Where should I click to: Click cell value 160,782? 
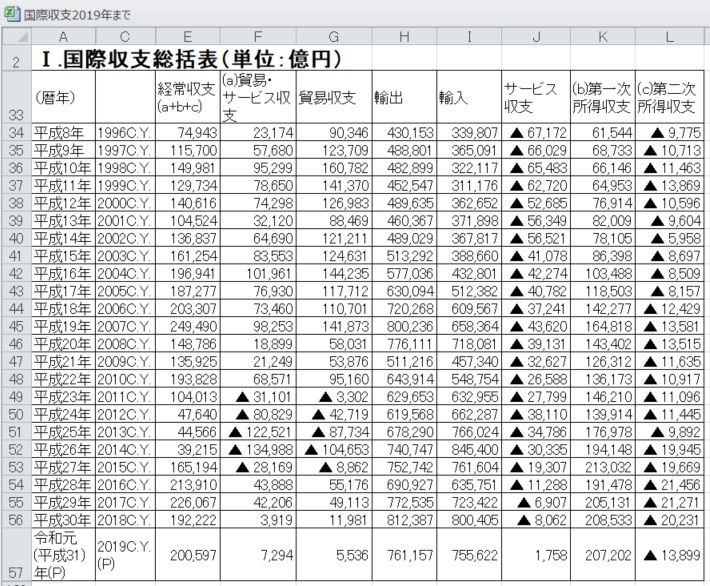coord(334,168)
